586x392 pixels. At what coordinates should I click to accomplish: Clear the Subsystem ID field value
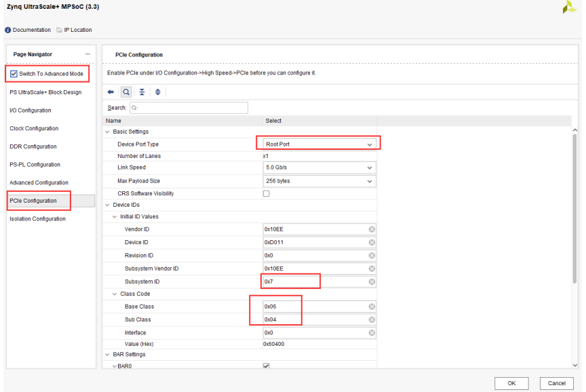(372, 281)
